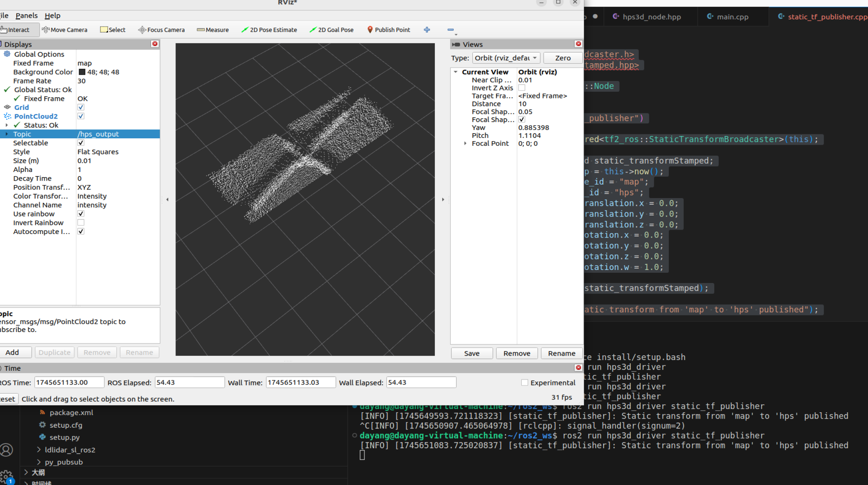Click the Background Color swatch
Viewport: 868px width, 485px height.
82,72
